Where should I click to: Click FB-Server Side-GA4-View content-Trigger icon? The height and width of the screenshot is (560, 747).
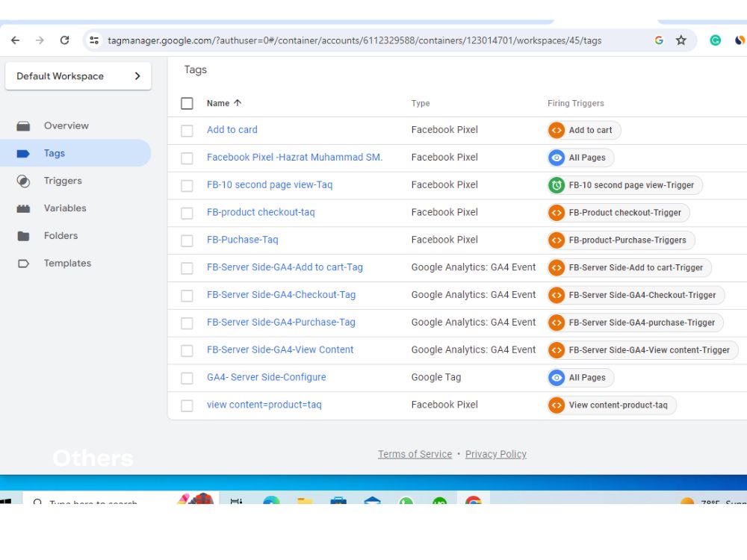click(557, 350)
